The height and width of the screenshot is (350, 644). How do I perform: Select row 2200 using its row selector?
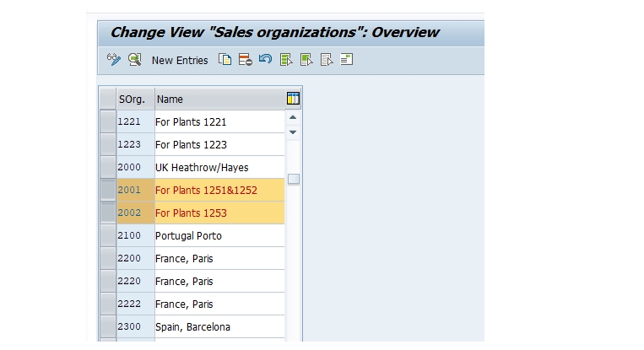(108, 259)
